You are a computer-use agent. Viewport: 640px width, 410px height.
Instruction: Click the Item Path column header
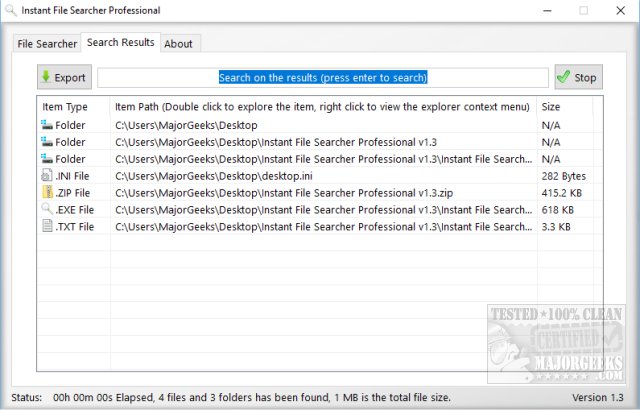tap(322, 107)
